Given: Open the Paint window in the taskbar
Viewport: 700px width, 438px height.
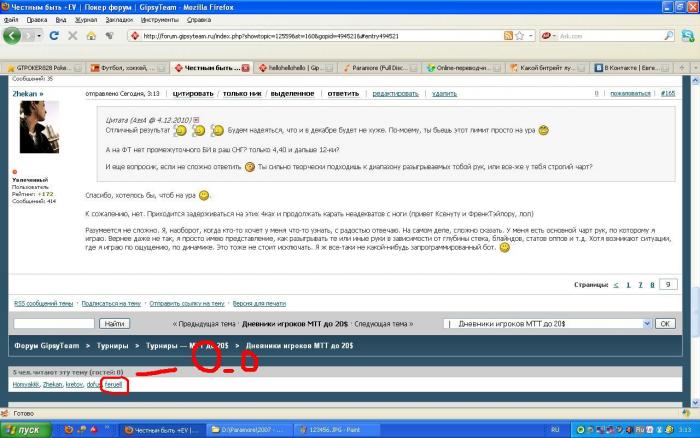Looking at the screenshot, I should tap(337, 430).
